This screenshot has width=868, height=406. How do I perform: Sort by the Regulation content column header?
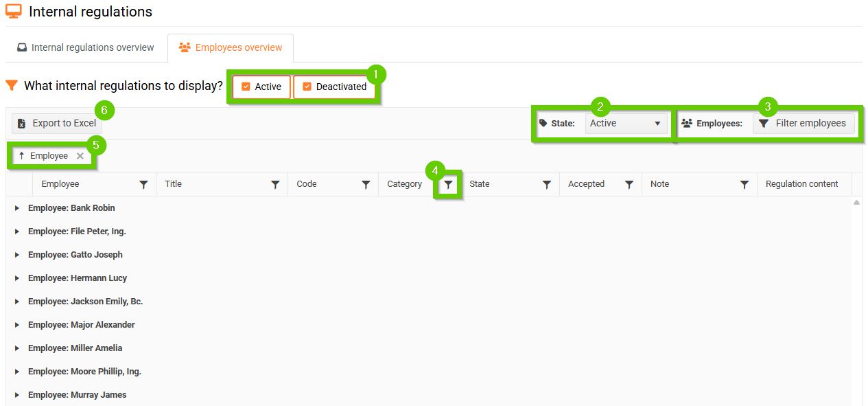click(801, 184)
